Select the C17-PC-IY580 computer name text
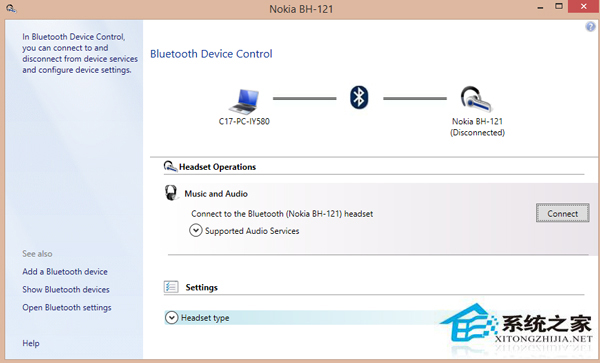 tap(244, 121)
